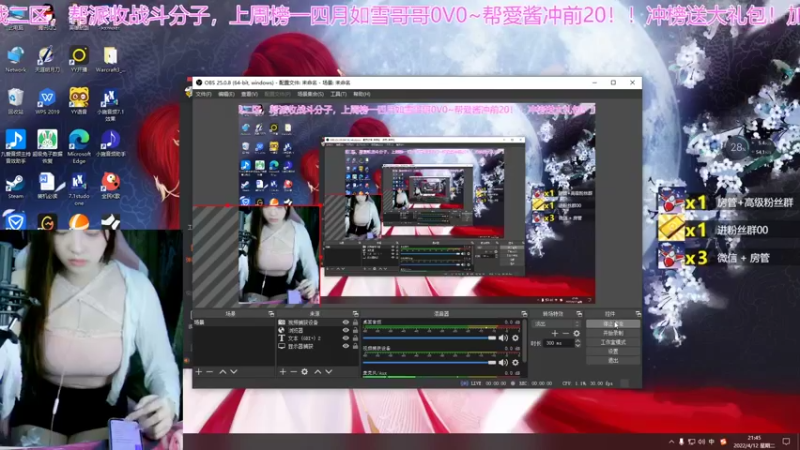Select the video capture device source row
The width and height of the screenshot is (800, 450).
pyautogui.click(x=317, y=322)
